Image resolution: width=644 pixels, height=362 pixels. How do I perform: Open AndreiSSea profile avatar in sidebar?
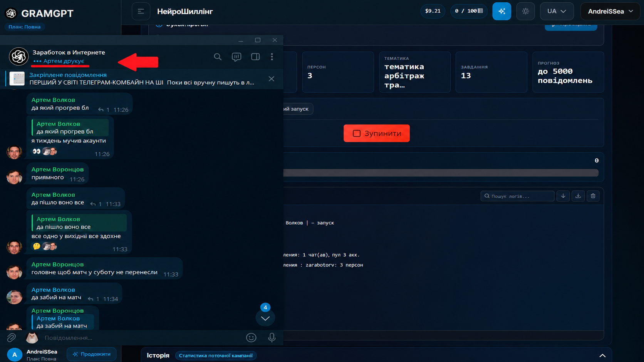(15, 354)
